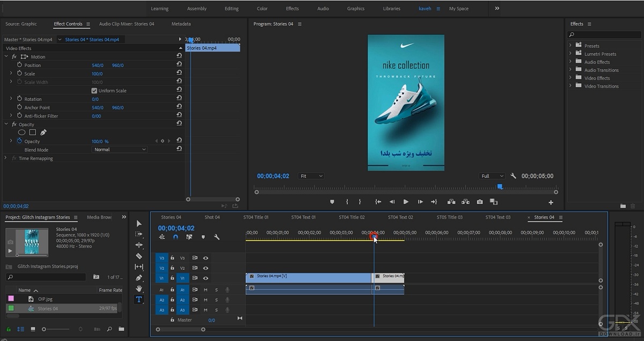The height and width of the screenshot is (341, 644).
Task: Select the Pen tool in the tools panel
Action: tap(139, 278)
